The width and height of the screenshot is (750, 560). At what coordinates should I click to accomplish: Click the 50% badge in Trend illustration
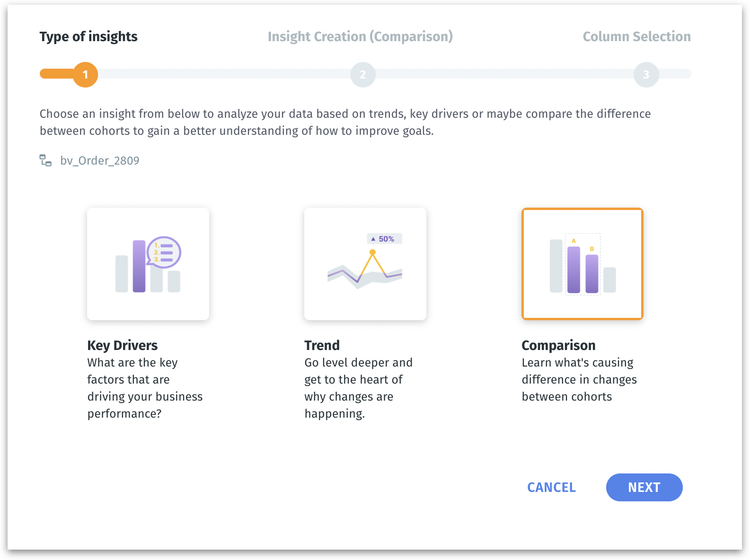tap(384, 239)
